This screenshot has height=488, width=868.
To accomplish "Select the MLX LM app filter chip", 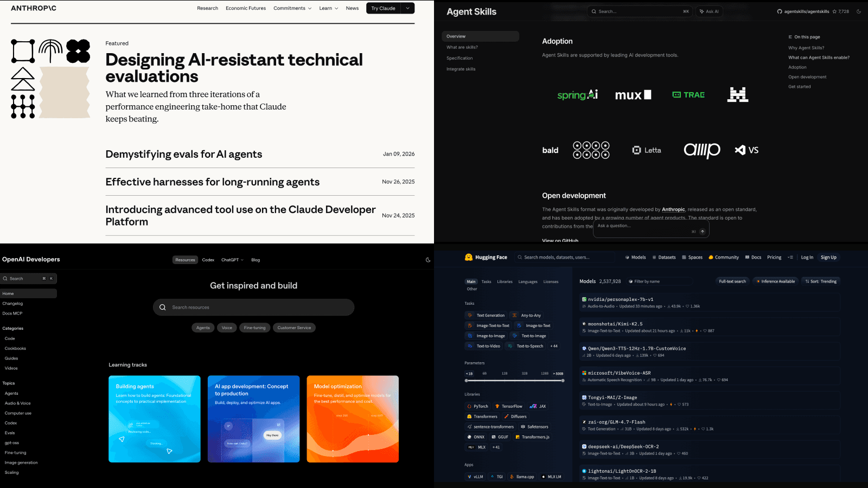I will (552, 477).
